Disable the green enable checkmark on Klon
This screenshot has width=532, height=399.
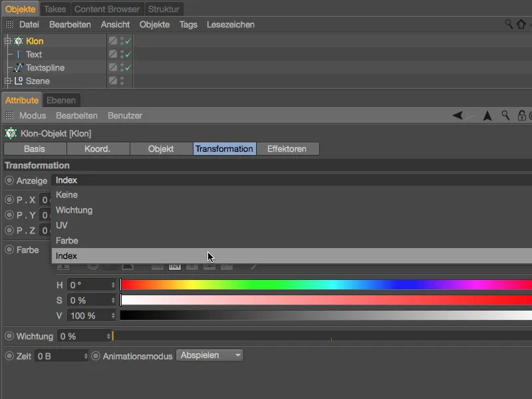[128, 41]
